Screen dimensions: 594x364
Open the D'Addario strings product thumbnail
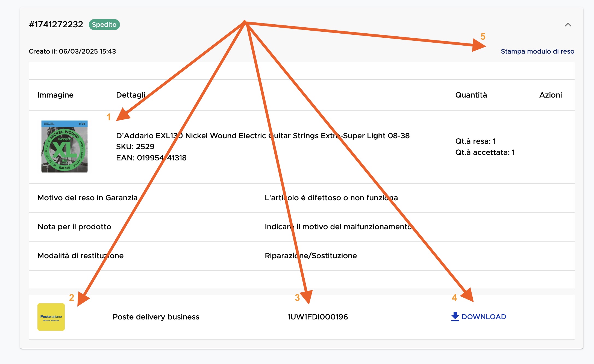click(x=64, y=146)
